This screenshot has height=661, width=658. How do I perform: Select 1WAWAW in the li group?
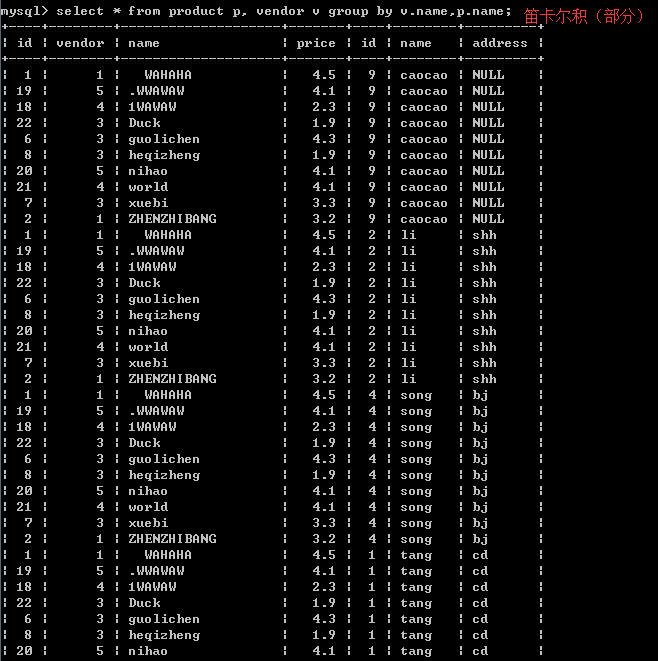[x=152, y=267]
